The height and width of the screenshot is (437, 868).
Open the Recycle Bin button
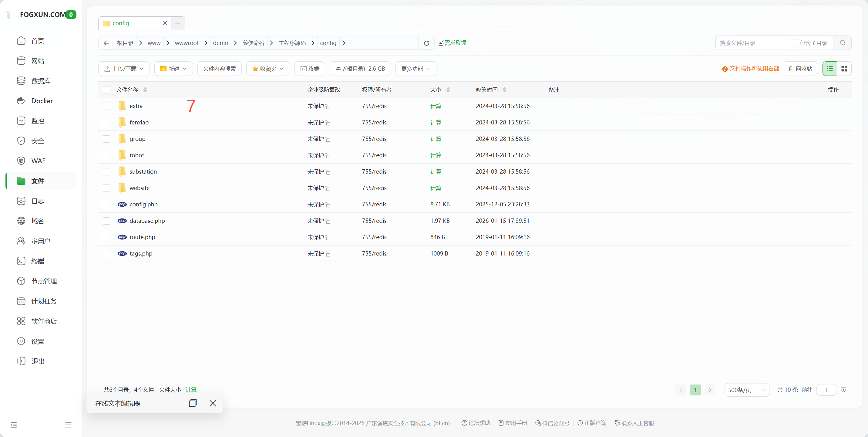[x=800, y=69]
